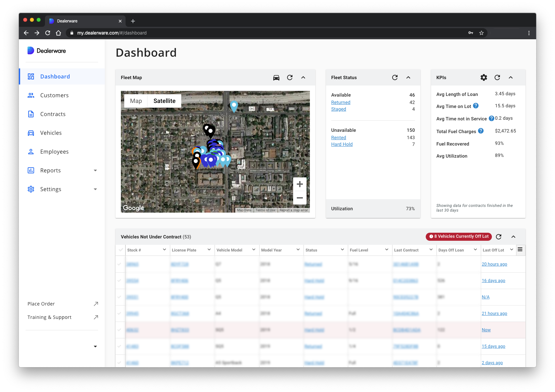Refresh the Fleet Status panel

click(x=395, y=77)
